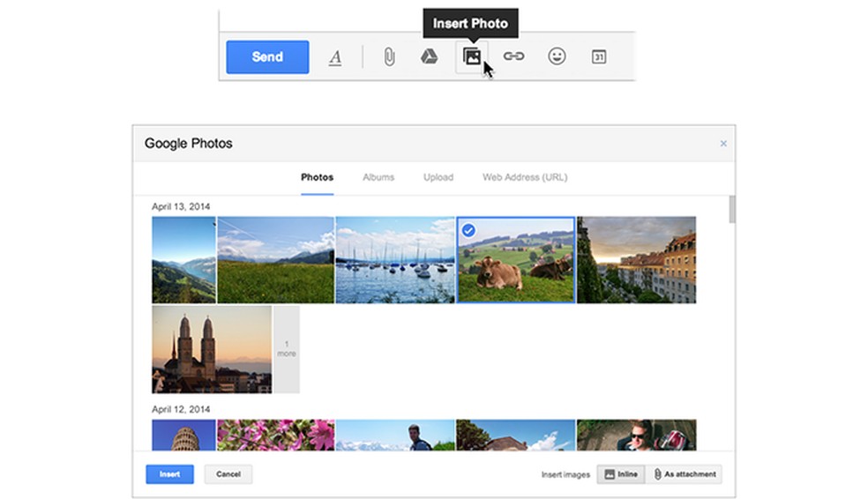The image size is (868, 499).
Task: Click the April 12, 2014 date heading
Action: coord(181,409)
